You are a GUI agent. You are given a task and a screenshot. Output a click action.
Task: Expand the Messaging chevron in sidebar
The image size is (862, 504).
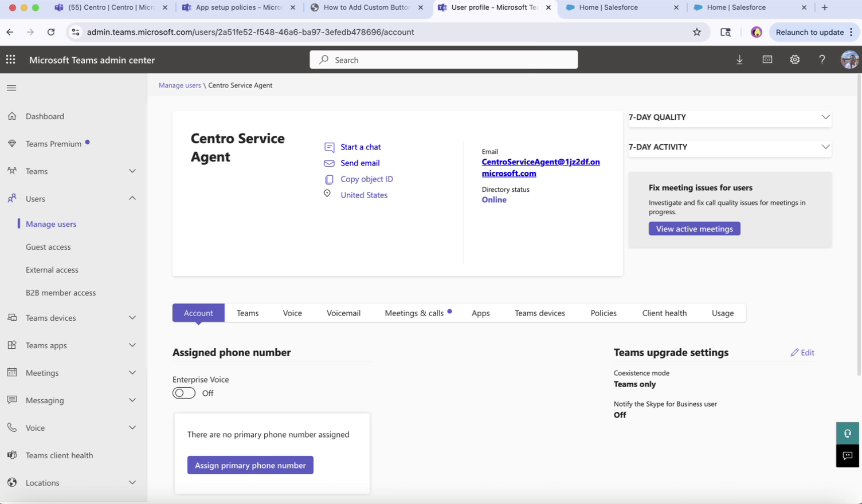tap(132, 400)
